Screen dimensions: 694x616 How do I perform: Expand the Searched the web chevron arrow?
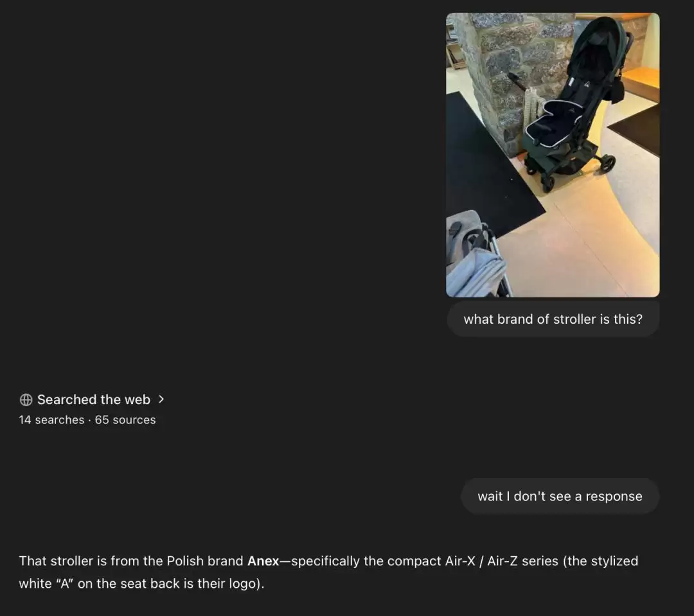point(161,399)
